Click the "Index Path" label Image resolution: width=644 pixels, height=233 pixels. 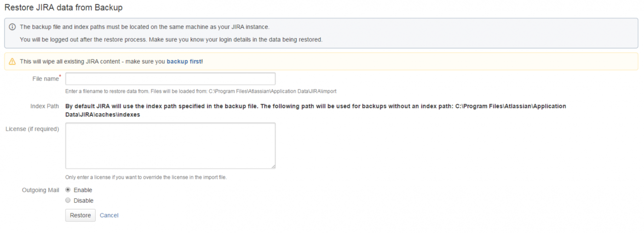(45, 106)
